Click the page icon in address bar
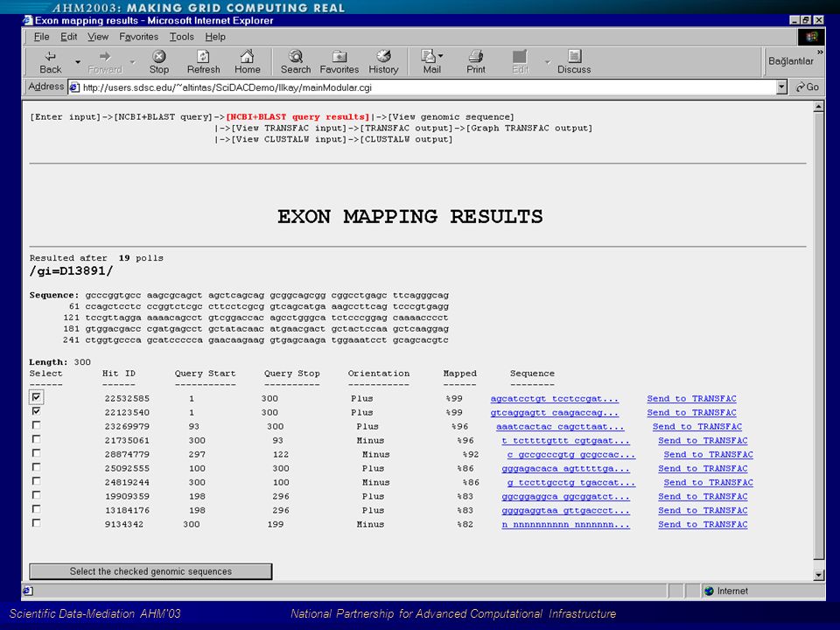Viewport: 840px width, 630px height. (x=75, y=87)
